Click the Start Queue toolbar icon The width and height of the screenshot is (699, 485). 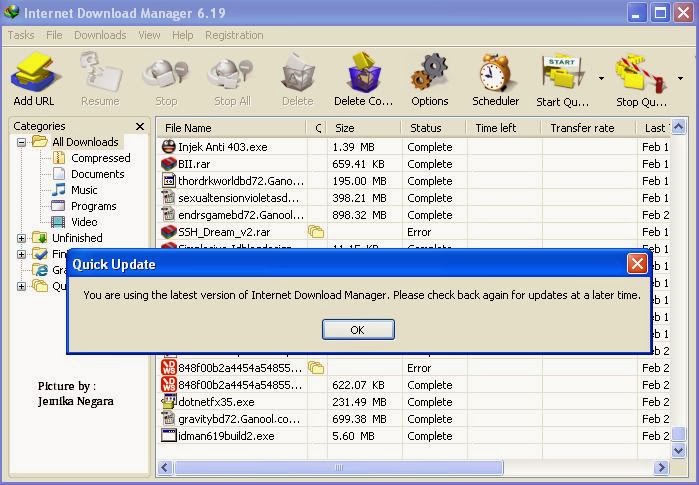(x=563, y=71)
